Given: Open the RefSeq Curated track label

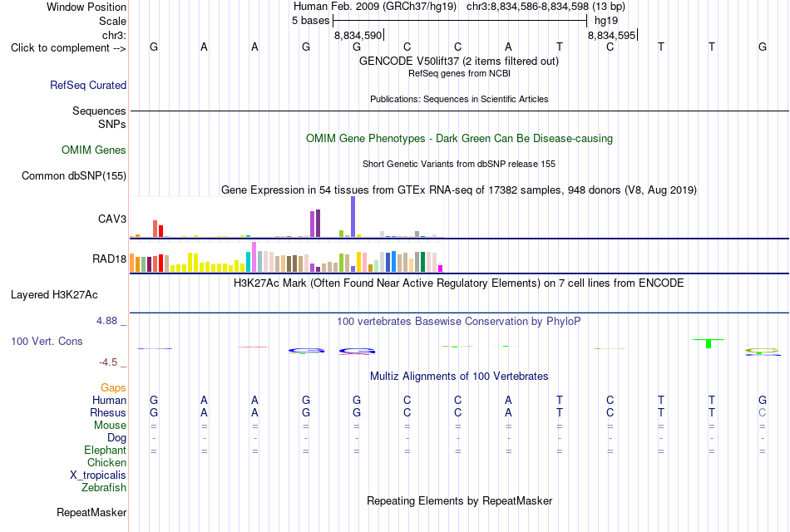Looking at the screenshot, I should 88,85.
